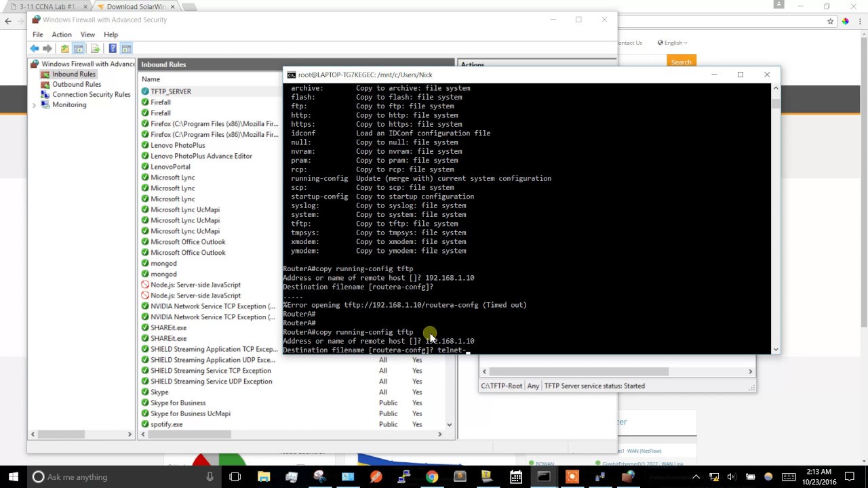Click the browser back arrow button
The height and width of the screenshot is (488, 868).
coord(8,21)
